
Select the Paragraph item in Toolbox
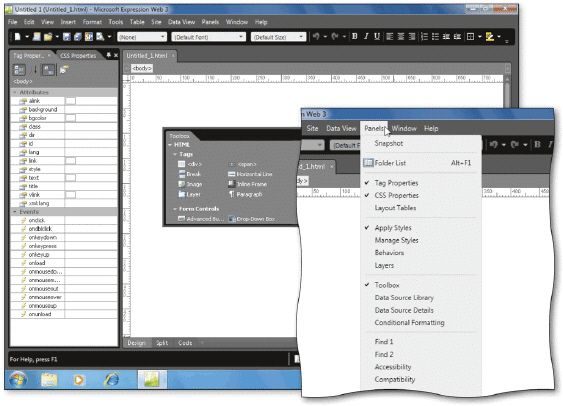coord(245,194)
